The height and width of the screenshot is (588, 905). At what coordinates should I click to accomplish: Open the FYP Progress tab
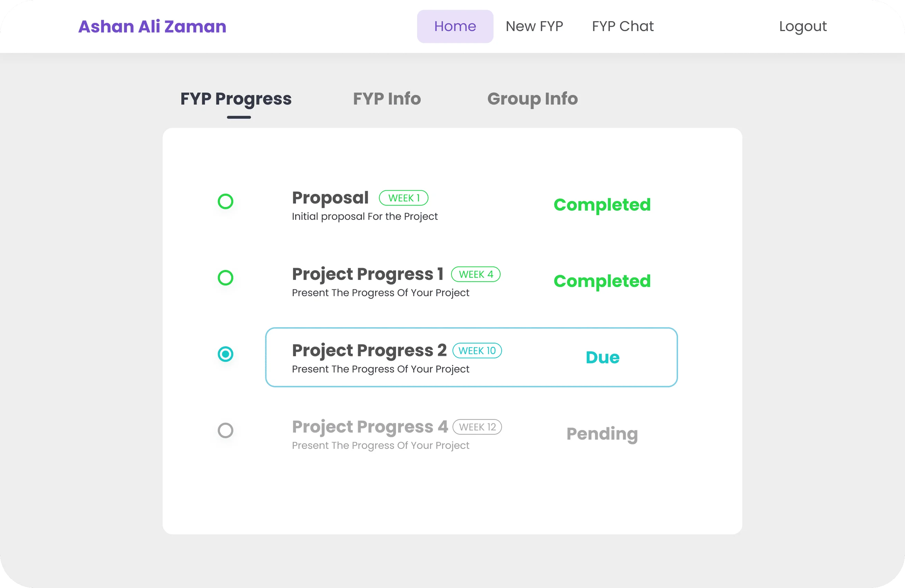(x=235, y=99)
